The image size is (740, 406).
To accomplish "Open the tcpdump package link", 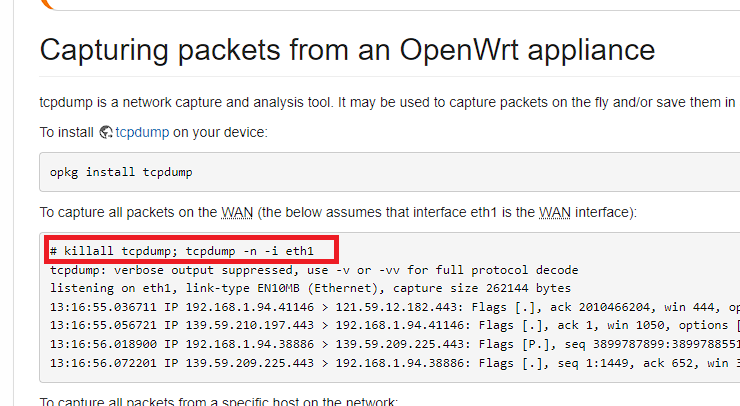I will tap(142, 132).
